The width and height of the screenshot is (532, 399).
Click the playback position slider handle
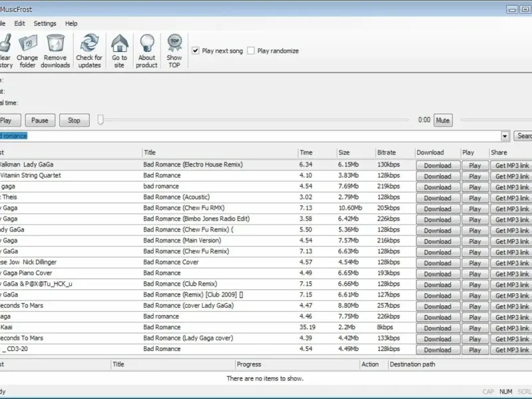coord(100,120)
